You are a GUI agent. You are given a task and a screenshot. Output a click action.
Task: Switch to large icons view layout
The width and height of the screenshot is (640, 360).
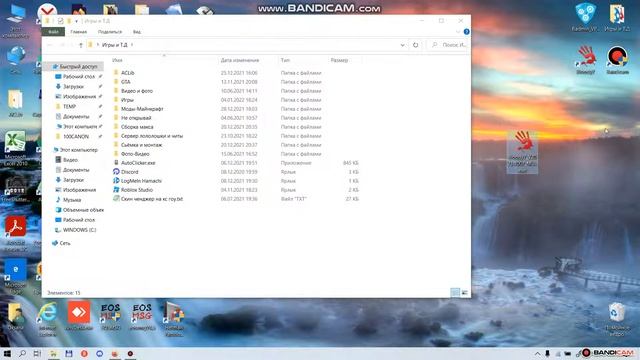464,292
